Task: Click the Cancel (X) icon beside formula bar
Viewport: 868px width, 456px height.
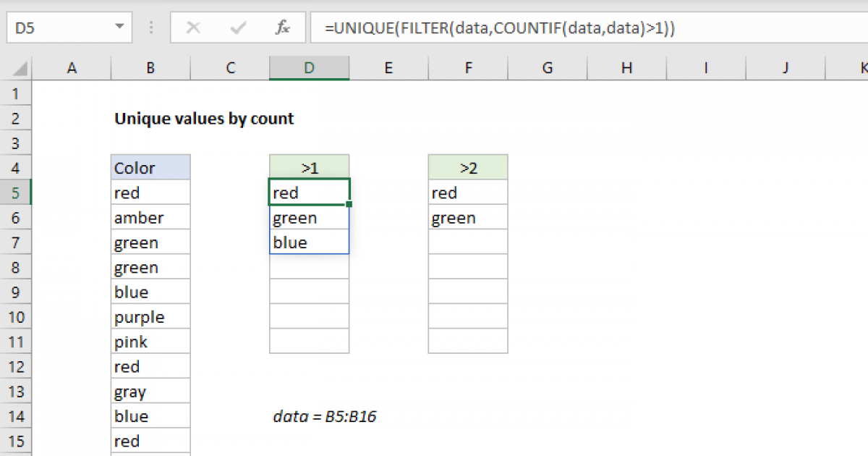Action: (x=193, y=28)
